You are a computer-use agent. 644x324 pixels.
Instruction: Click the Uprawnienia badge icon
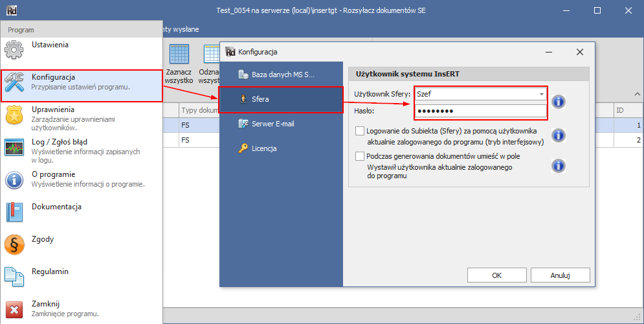pyautogui.click(x=14, y=115)
